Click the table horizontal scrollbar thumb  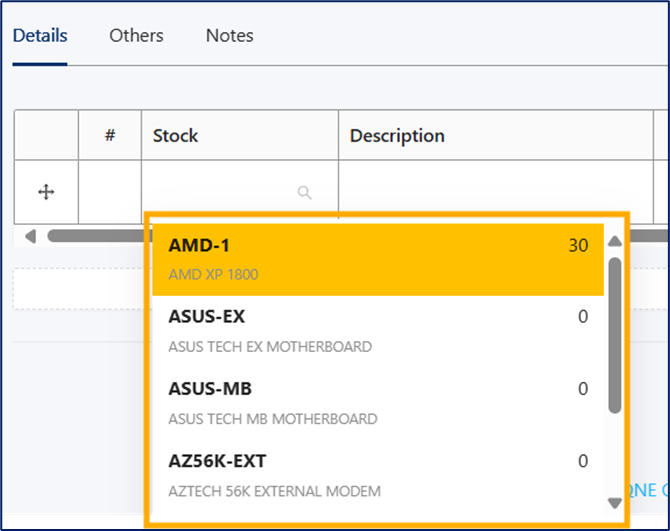97,236
